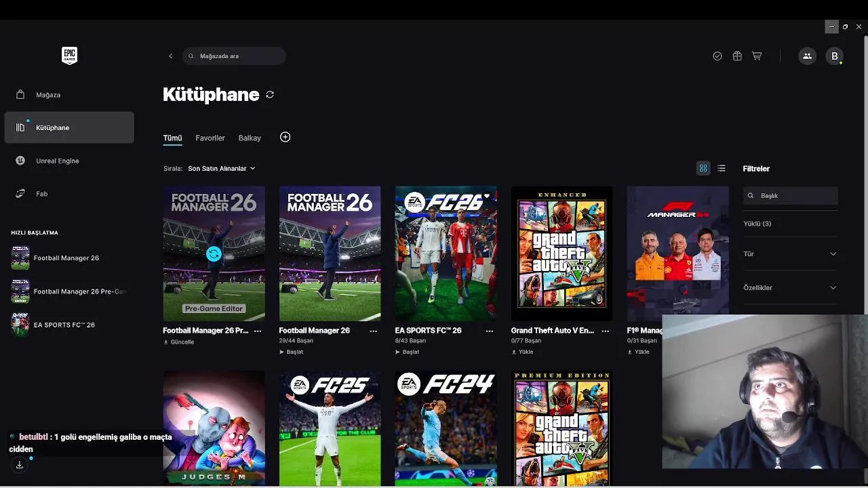The width and height of the screenshot is (868, 488).
Task: Click Yükle under F1 Manager
Action: click(x=638, y=352)
